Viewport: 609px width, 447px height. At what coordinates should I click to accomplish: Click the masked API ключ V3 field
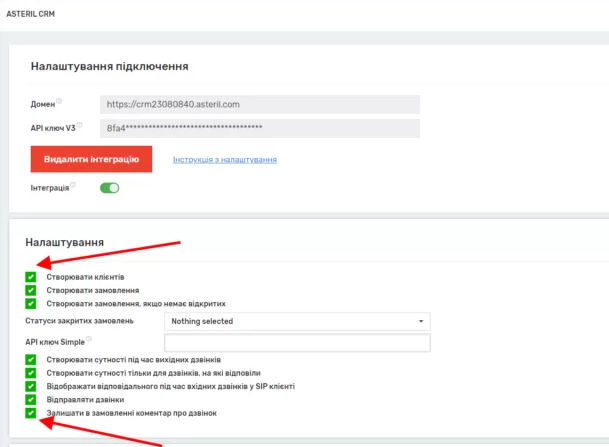[259, 128]
